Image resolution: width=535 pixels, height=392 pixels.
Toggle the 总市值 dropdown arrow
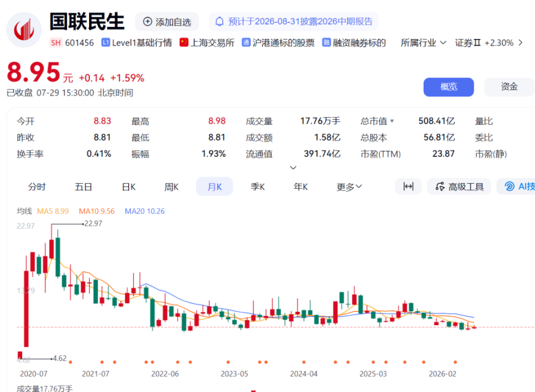pos(392,121)
